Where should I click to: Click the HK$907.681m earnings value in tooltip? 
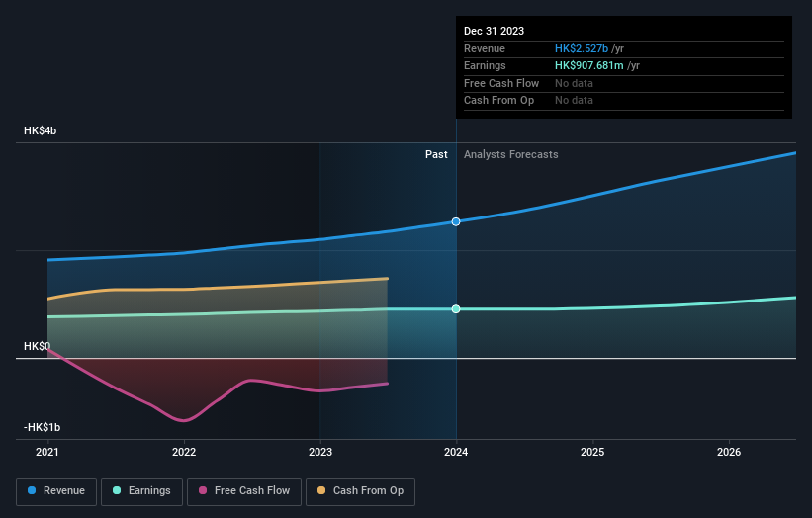click(589, 65)
